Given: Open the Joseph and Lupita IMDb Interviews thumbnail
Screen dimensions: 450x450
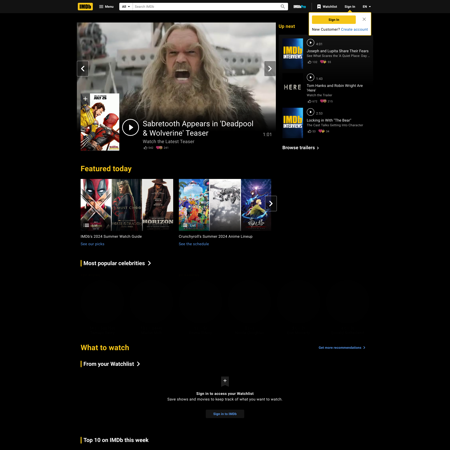Looking at the screenshot, I should [293, 53].
